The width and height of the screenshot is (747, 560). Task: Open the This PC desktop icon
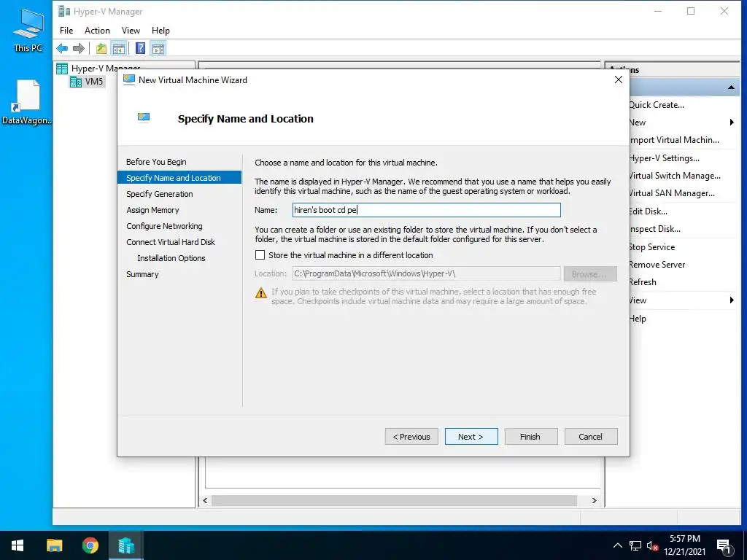[x=27, y=29]
